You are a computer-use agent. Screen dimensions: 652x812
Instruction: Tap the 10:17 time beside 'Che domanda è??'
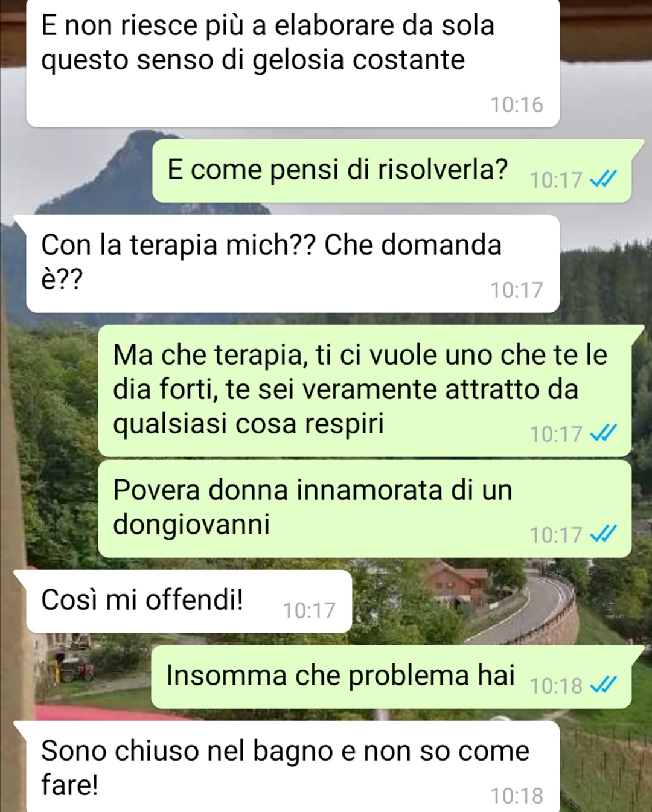517,290
